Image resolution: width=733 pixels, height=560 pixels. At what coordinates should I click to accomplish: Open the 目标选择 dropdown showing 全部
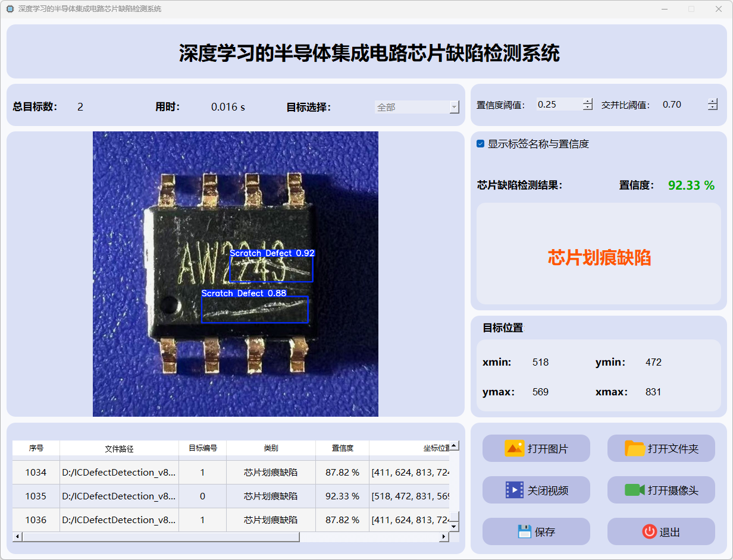click(x=416, y=107)
